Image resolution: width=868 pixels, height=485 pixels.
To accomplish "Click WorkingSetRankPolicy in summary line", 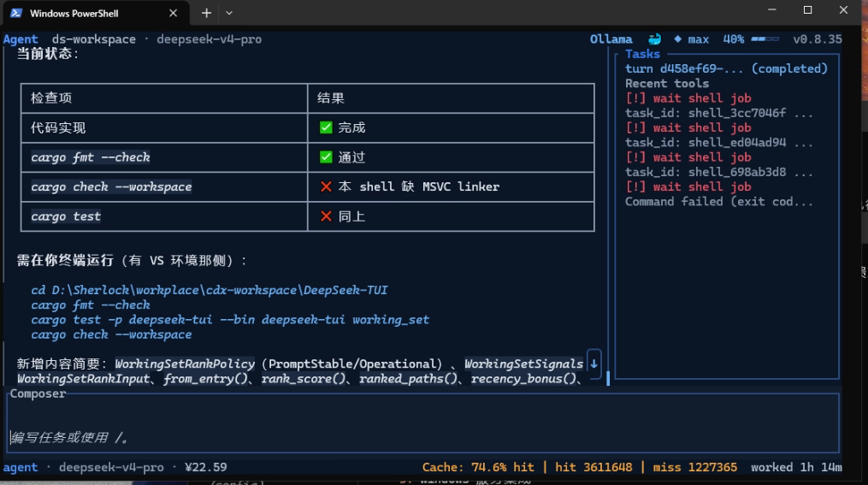I will point(185,364).
